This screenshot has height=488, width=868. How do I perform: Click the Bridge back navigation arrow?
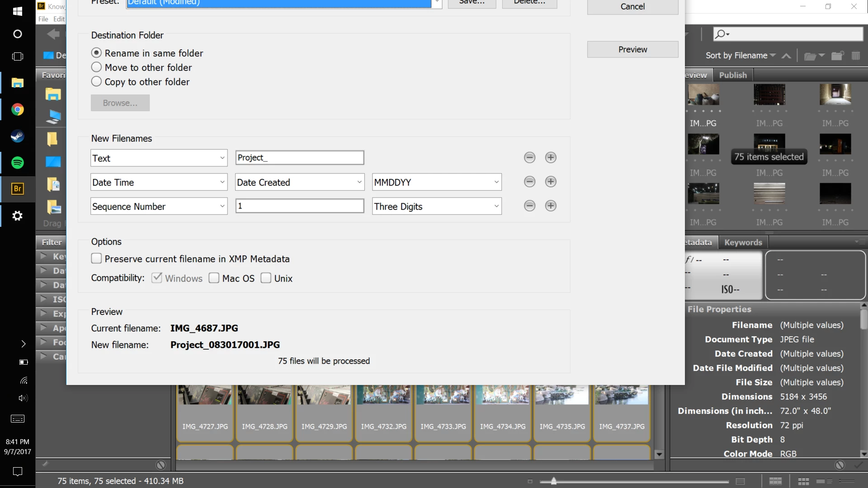coord(53,34)
